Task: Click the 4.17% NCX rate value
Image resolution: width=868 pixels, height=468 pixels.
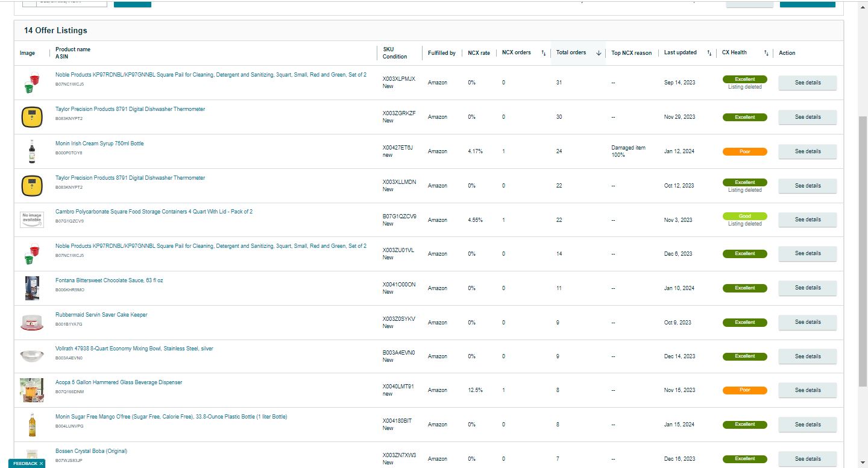Action: point(475,151)
